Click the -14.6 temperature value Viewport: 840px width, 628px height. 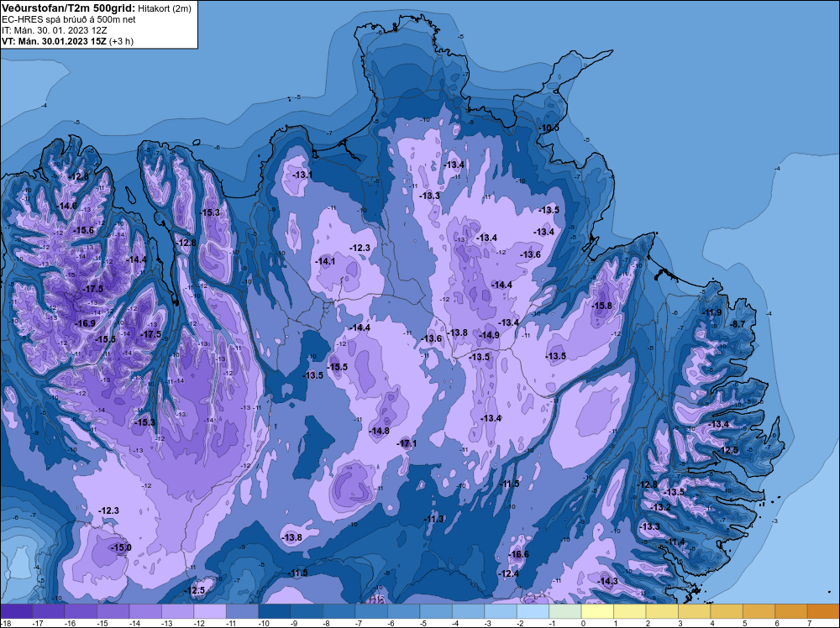[67, 206]
